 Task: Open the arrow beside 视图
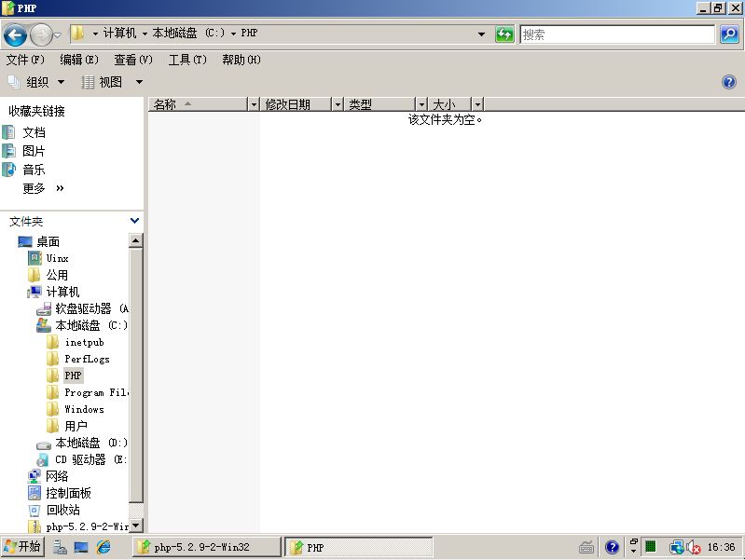139,82
